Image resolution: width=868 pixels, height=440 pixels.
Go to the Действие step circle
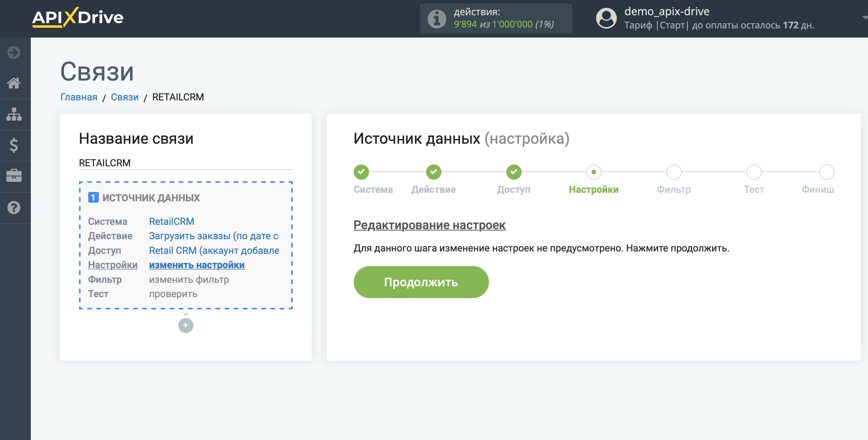433,172
